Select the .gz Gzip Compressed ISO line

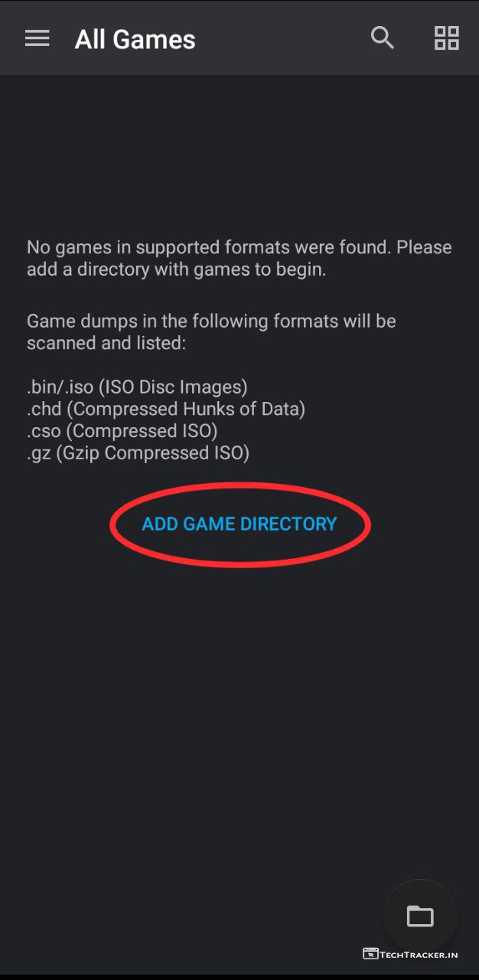click(138, 453)
